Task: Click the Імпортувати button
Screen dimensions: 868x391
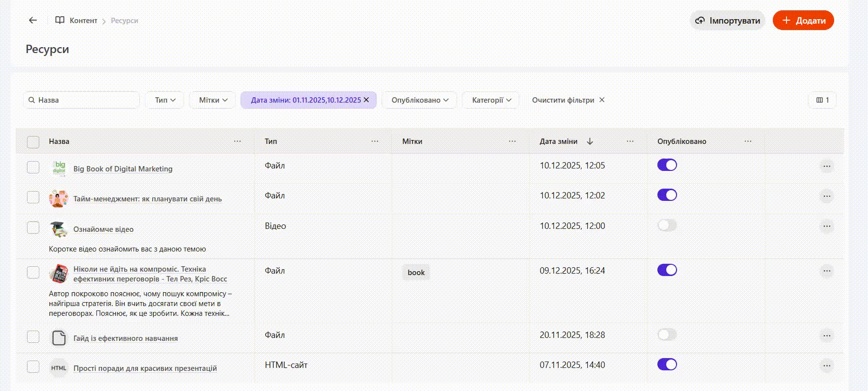Action: pyautogui.click(x=728, y=21)
